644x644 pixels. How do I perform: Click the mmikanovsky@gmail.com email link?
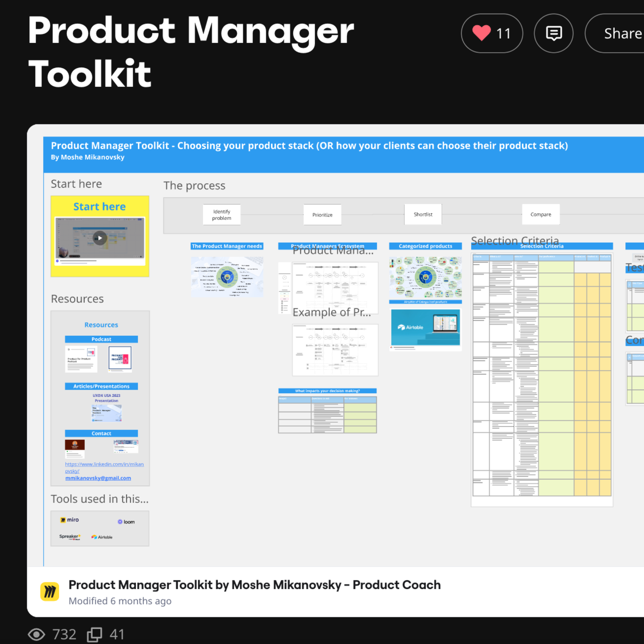(x=98, y=478)
